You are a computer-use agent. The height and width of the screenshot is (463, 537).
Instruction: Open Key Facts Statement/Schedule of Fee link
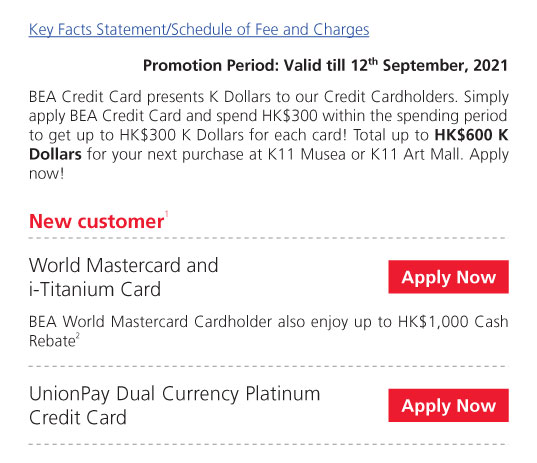pos(199,29)
